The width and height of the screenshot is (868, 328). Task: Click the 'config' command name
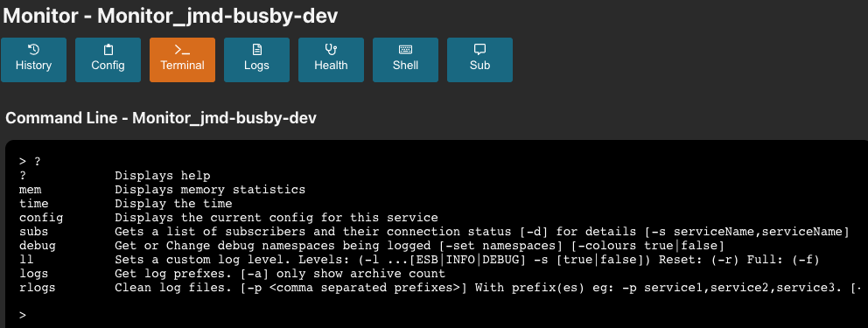point(41,218)
